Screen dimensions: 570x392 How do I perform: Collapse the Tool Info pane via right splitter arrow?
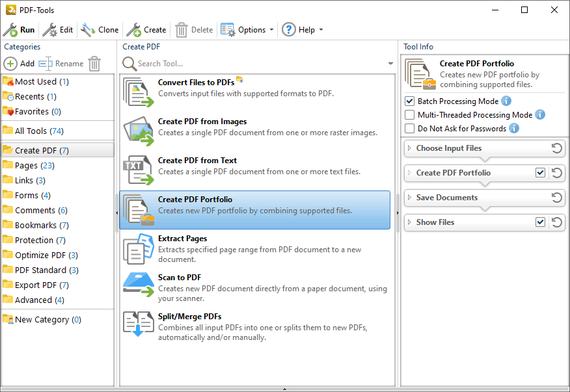(398, 213)
